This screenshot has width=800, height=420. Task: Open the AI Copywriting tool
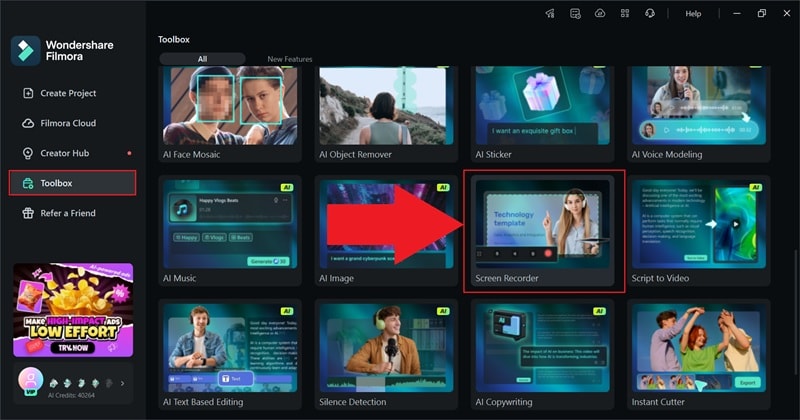click(542, 355)
